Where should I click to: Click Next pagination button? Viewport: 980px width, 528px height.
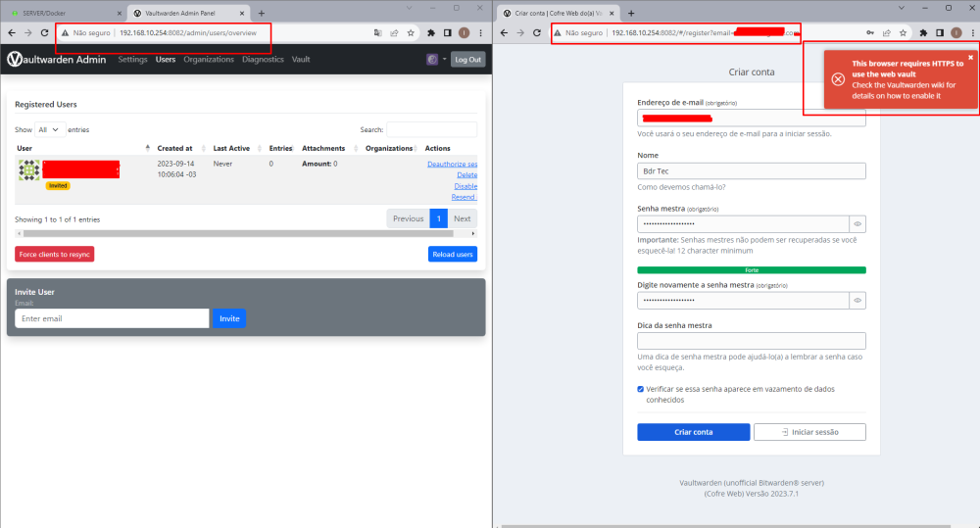(x=463, y=218)
